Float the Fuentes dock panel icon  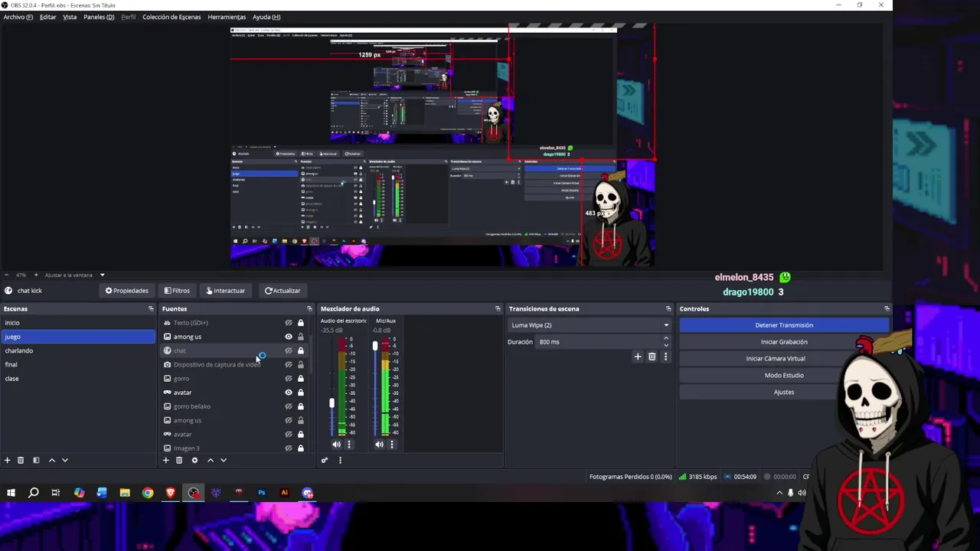(309, 308)
